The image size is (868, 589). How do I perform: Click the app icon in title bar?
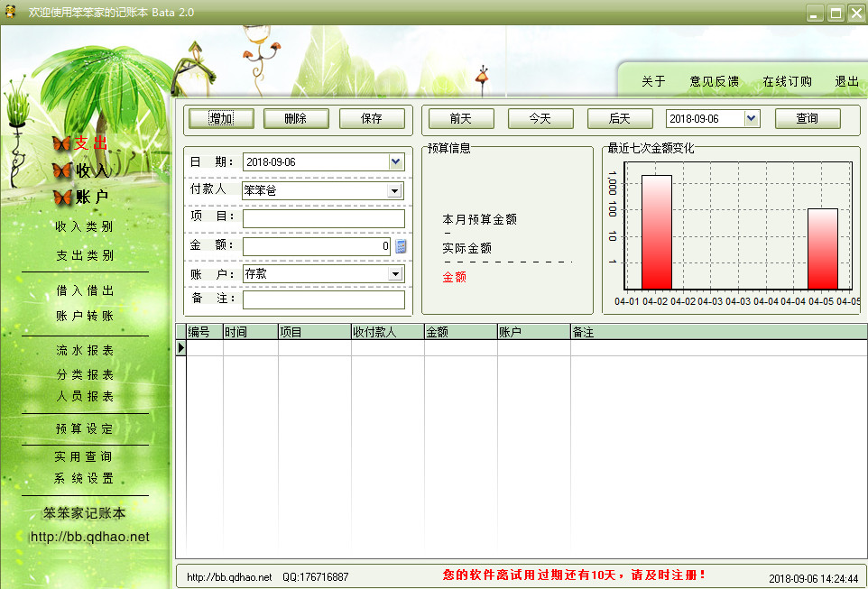[x=10, y=12]
